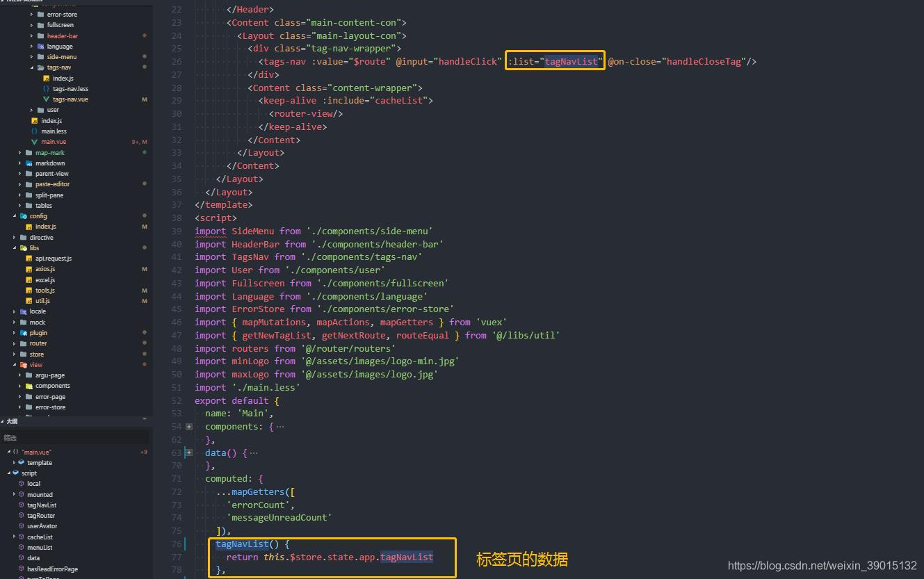Expand the directive folder arrow
This screenshot has width=924, height=579.
[15, 238]
